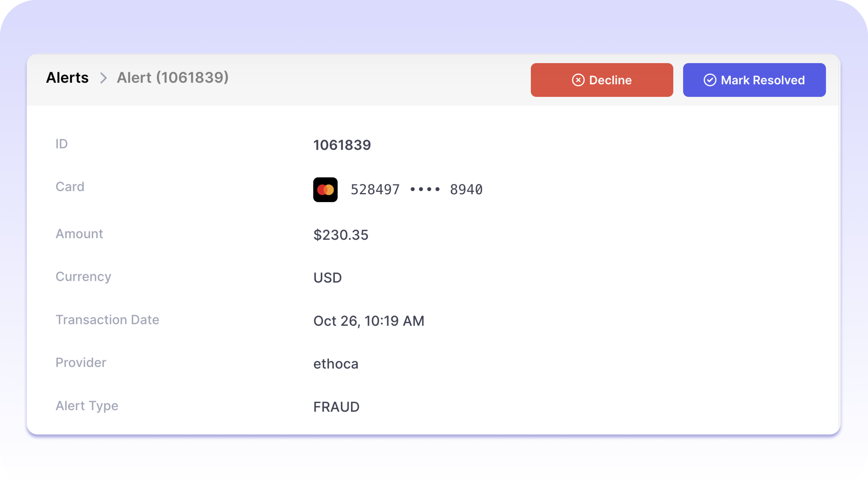Select the Alert (1061839) breadcrumb title
Screen dimensions: 868x488
[x=172, y=78]
